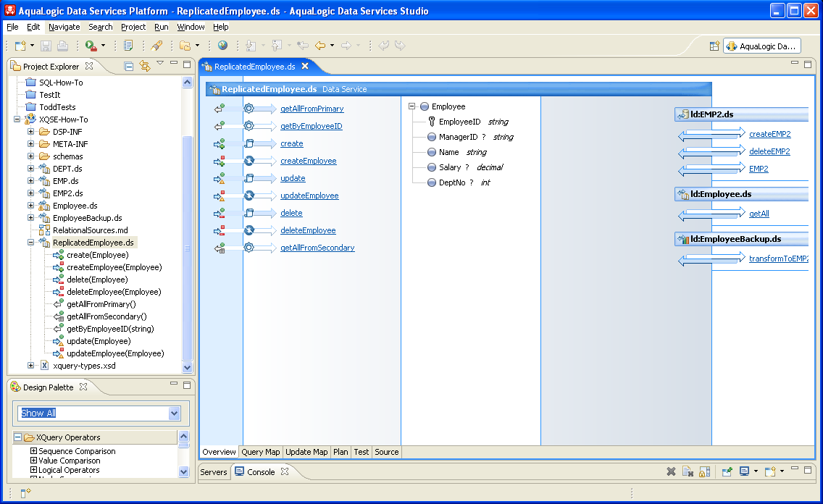Click the Save disk icon in toolbar
823x504 pixels.
(x=46, y=46)
